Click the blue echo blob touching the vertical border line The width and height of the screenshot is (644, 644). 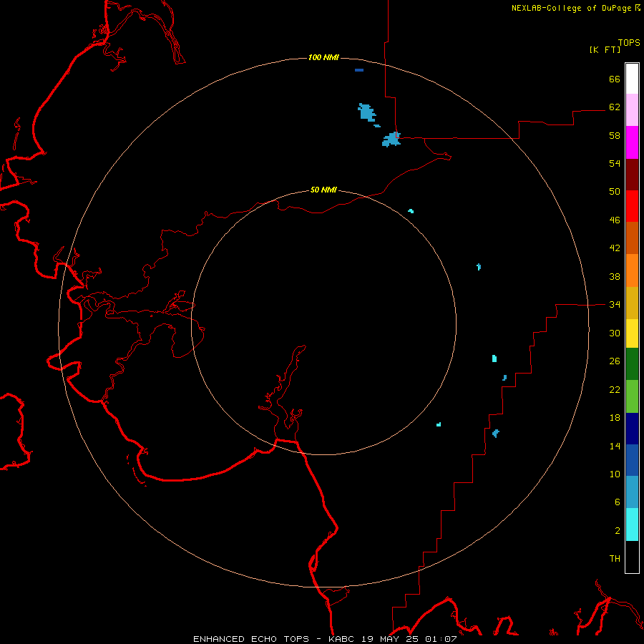click(391, 140)
